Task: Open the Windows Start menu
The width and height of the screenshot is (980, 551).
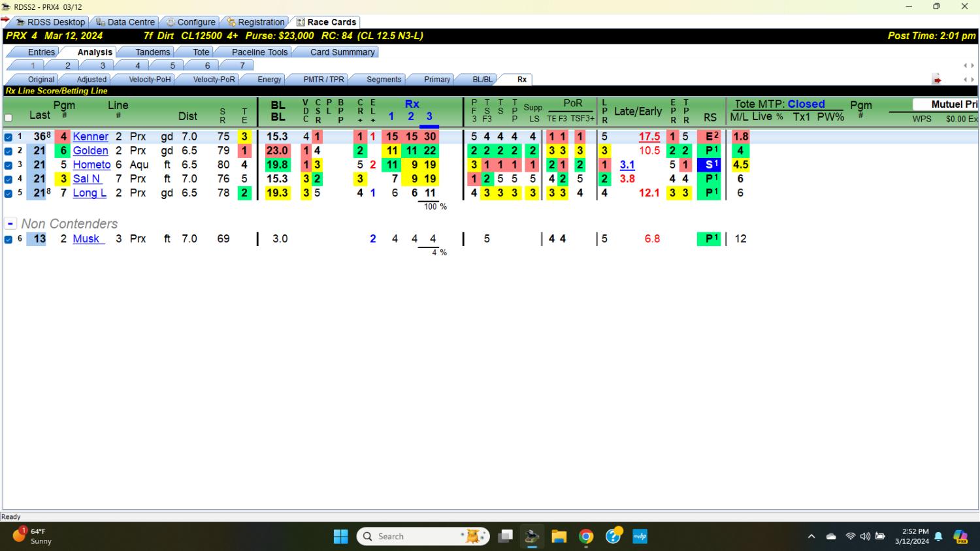Action: coord(341,537)
